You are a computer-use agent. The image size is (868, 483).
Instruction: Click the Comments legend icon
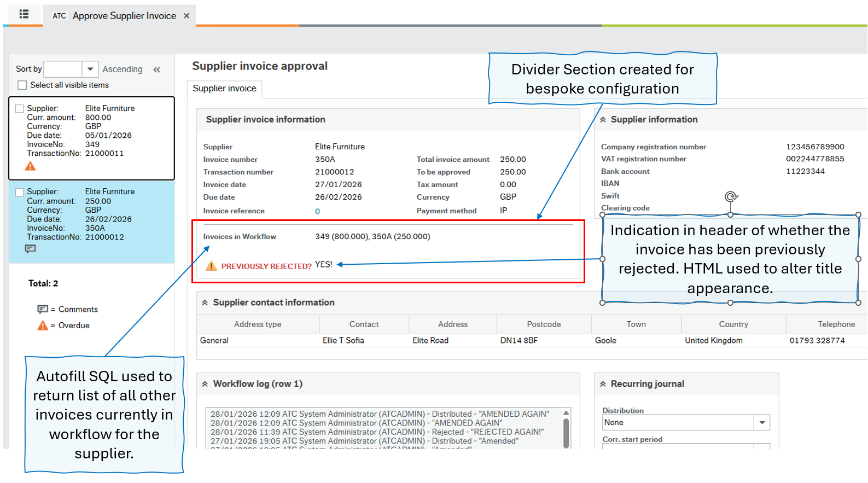click(42, 310)
